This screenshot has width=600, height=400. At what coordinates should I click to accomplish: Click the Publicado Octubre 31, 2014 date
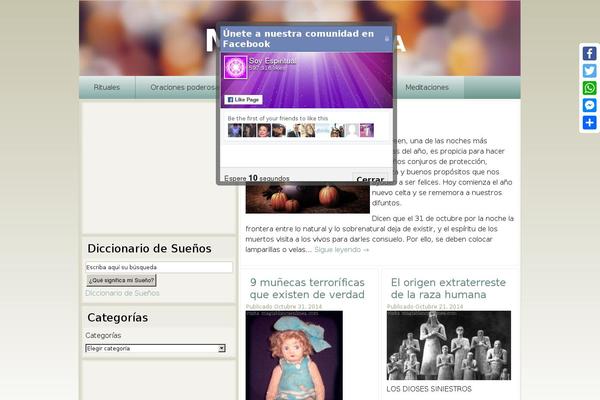click(x=284, y=307)
